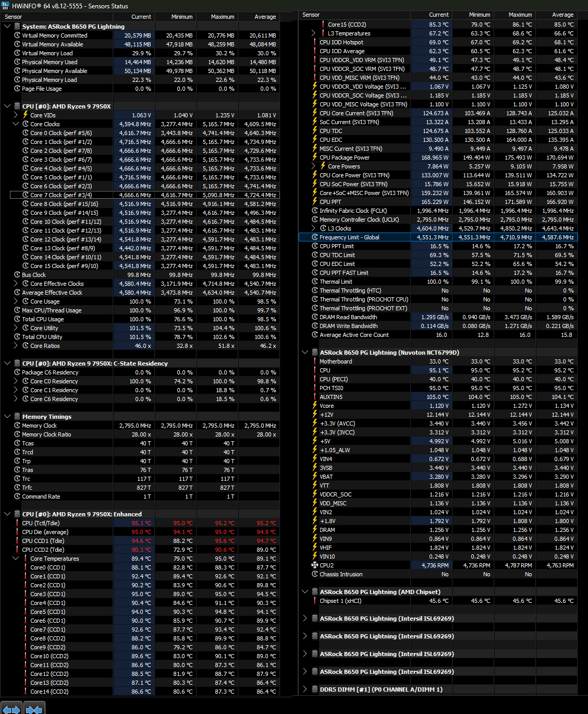The height and width of the screenshot is (714, 588).
Task: Click the fan icon beside CPU2
Action: 315,565
